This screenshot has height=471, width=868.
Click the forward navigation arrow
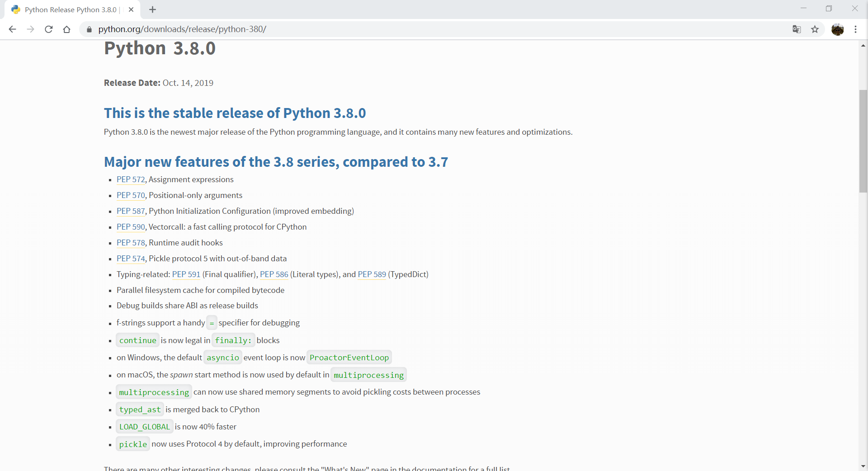coord(30,29)
